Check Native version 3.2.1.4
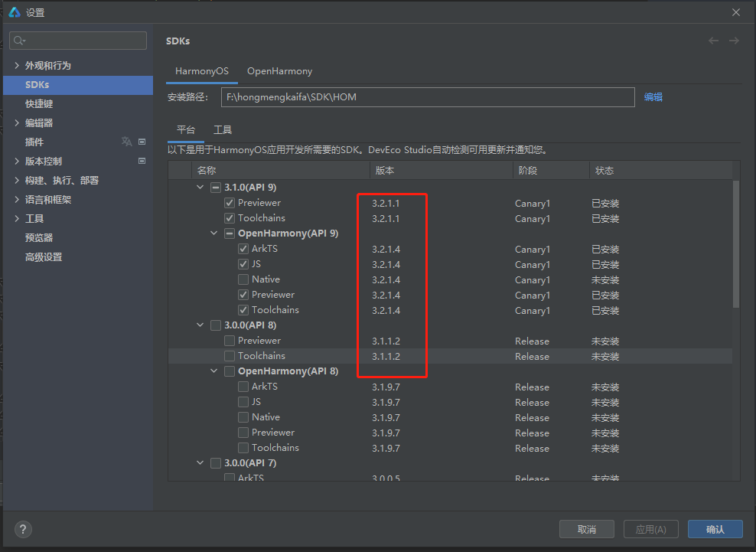Image resolution: width=756 pixels, height=552 pixels. (x=243, y=279)
